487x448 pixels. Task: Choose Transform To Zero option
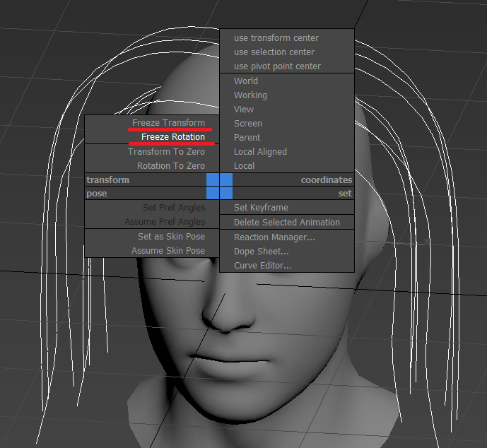166,152
